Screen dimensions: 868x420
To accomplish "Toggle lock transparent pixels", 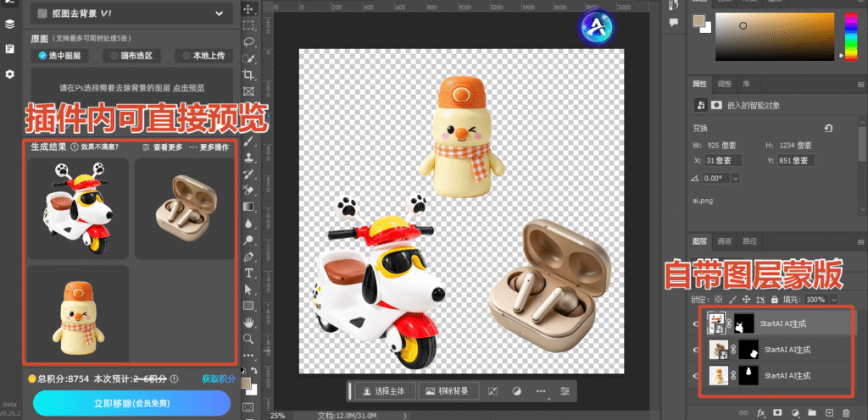I will [718, 299].
